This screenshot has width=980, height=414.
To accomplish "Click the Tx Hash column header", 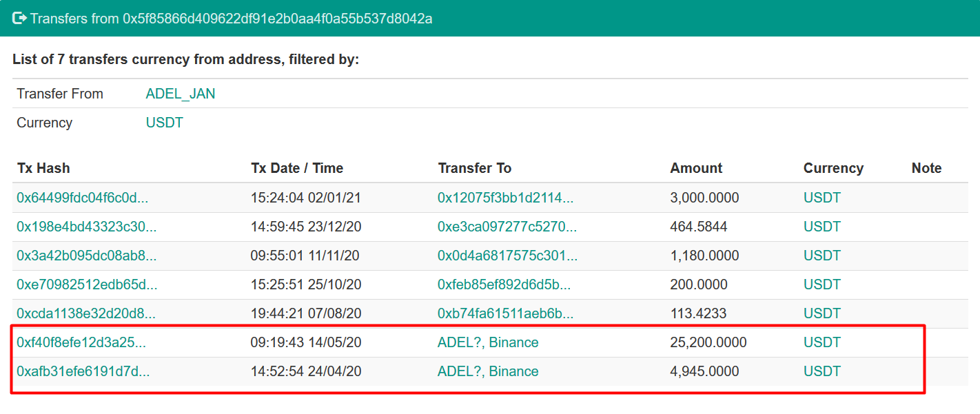I will coord(43,168).
